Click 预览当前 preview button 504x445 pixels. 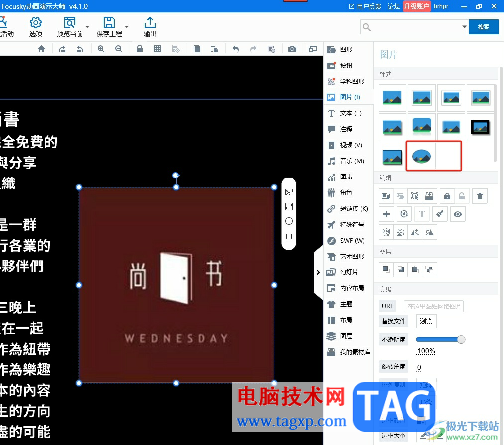point(70,27)
